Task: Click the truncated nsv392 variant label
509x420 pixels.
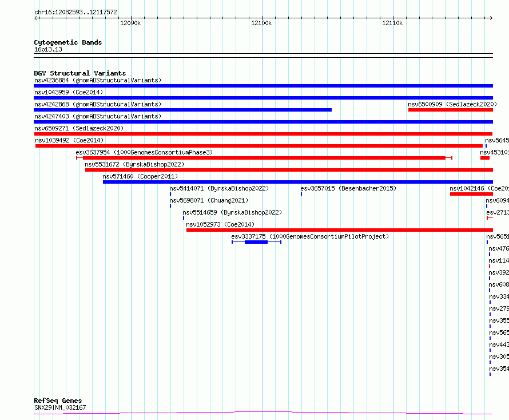Action: [x=499, y=272]
